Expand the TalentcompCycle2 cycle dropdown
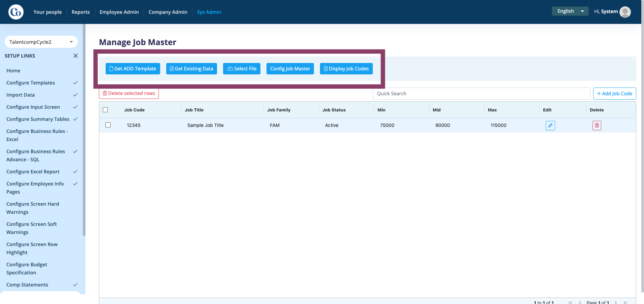The height and width of the screenshot is (304, 644). coord(41,42)
